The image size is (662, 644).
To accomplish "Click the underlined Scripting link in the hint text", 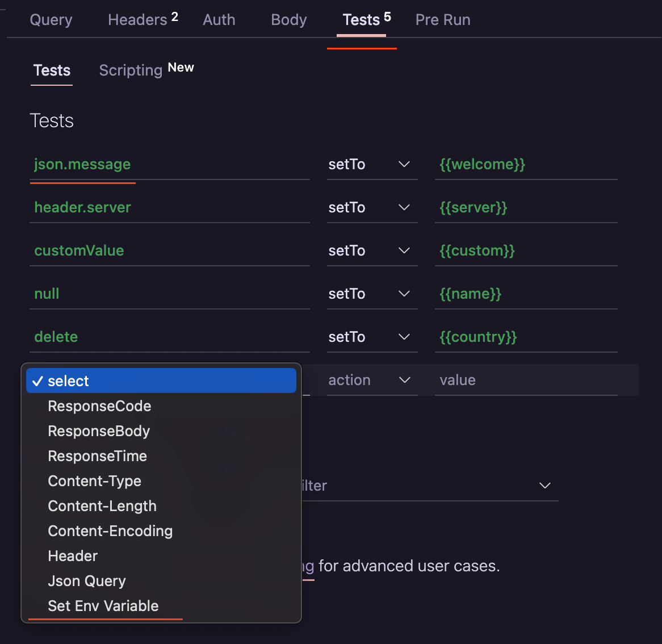I will (307, 566).
